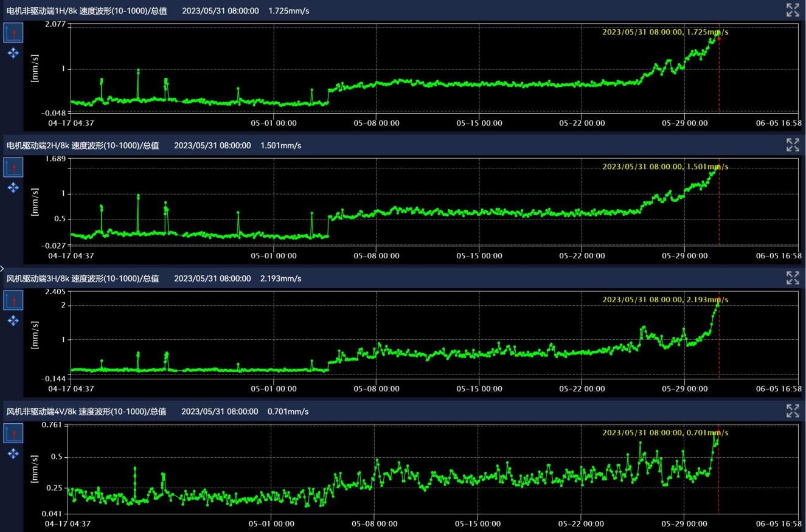Select the pan/move tool on 电机非驱动端1H chart
The width and height of the screenshot is (806, 532).
point(13,54)
